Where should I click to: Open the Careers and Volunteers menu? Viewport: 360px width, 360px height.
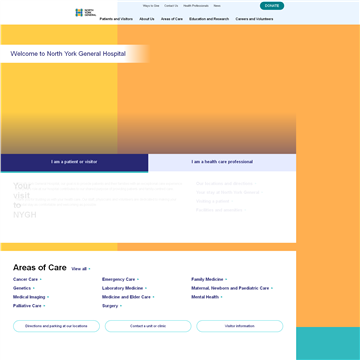pos(254,19)
